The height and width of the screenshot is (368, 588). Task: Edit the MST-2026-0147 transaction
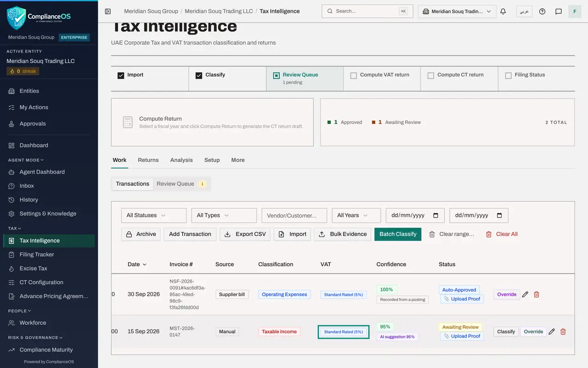click(552, 332)
